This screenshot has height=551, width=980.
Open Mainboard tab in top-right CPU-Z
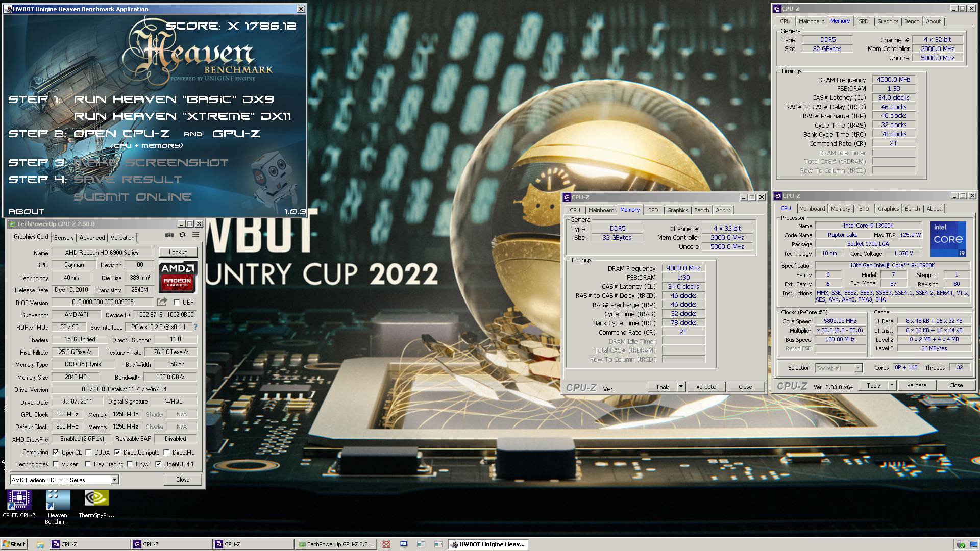[x=812, y=21]
